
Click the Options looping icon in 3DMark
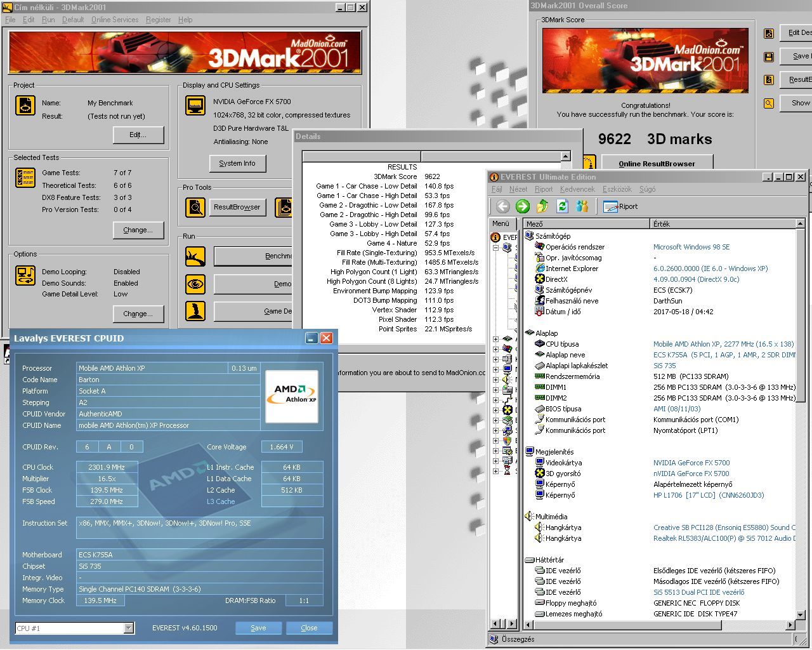pyautogui.click(x=25, y=275)
